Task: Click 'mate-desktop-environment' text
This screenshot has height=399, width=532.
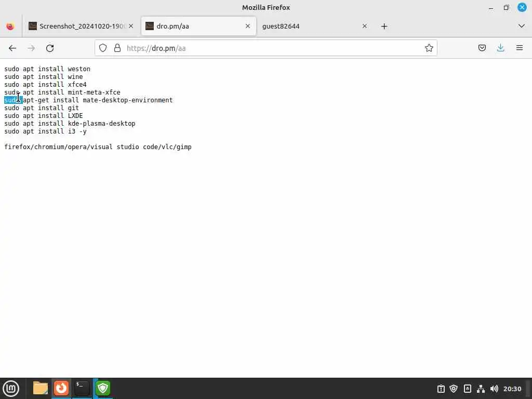Action: click(128, 100)
